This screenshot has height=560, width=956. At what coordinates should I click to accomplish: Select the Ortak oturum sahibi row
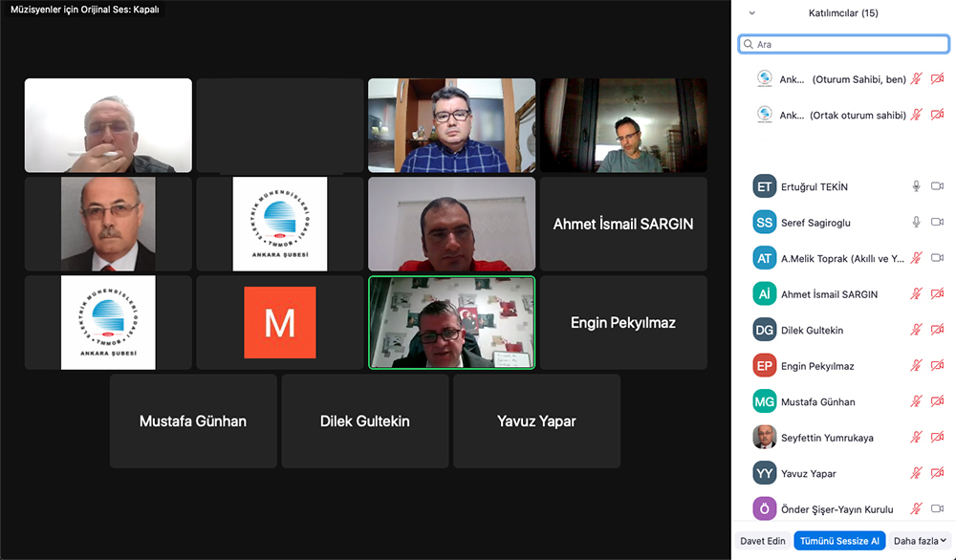[844, 116]
